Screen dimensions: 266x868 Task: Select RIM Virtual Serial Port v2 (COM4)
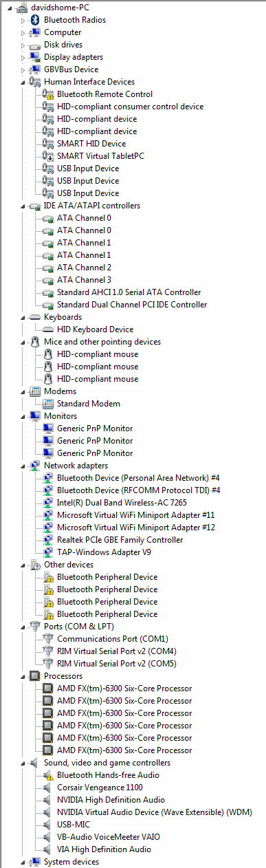point(117,651)
